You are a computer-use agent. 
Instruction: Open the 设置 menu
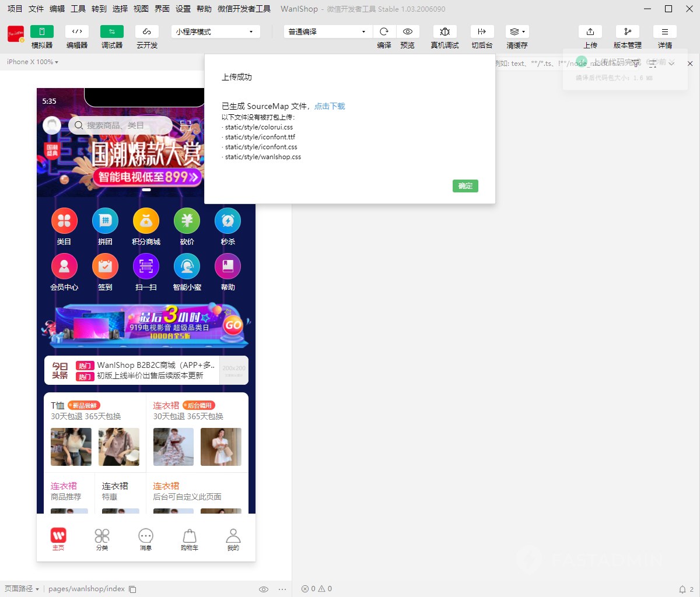(183, 9)
